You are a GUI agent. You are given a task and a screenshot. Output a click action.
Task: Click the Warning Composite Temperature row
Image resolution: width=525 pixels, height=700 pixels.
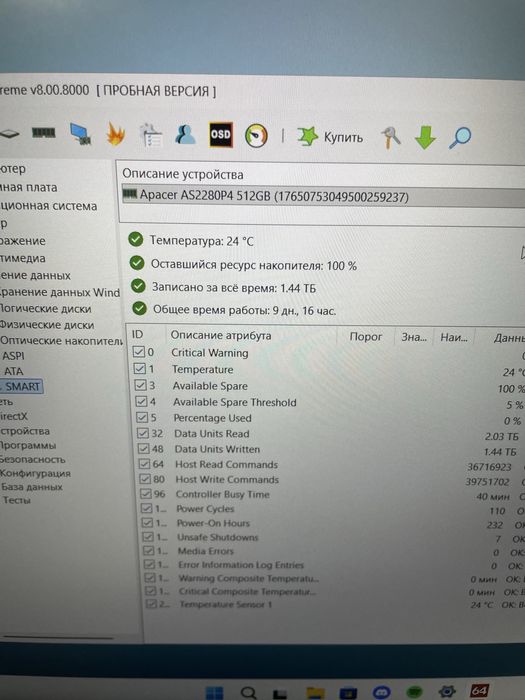(x=335, y=579)
